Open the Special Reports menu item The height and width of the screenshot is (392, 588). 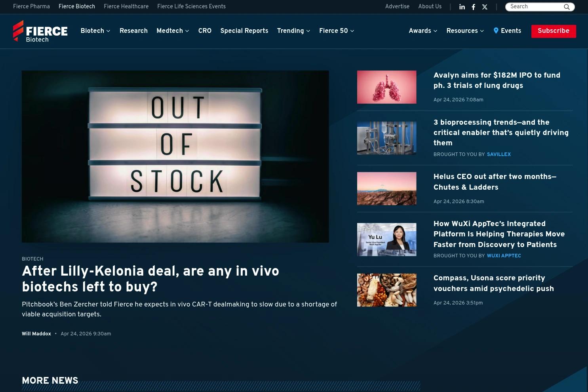[244, 31]
